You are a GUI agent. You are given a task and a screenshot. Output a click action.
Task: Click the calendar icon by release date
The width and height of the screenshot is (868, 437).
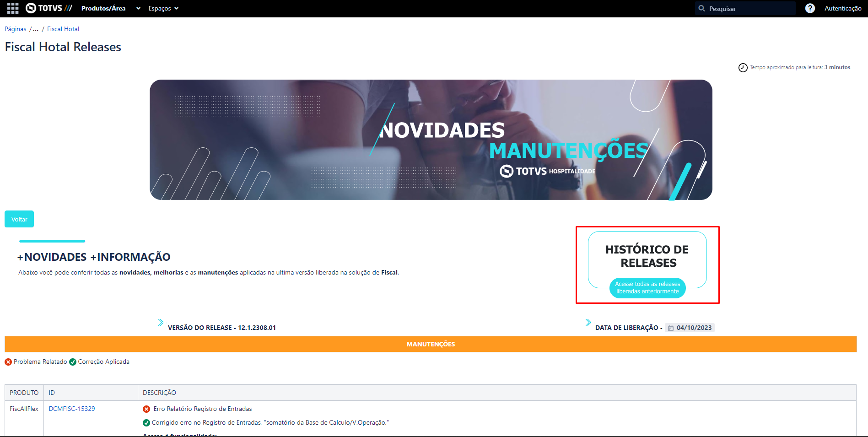point(671,328)
